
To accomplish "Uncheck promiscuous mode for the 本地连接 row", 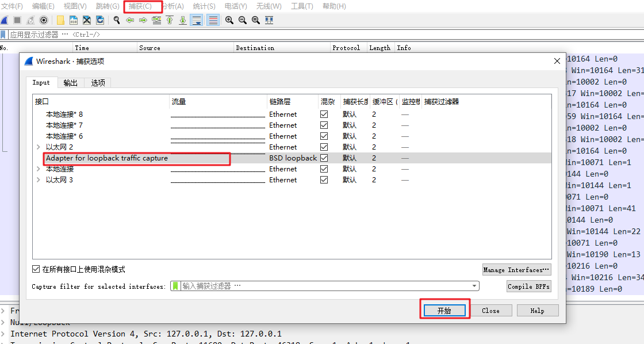I will (x=324, y=169).
